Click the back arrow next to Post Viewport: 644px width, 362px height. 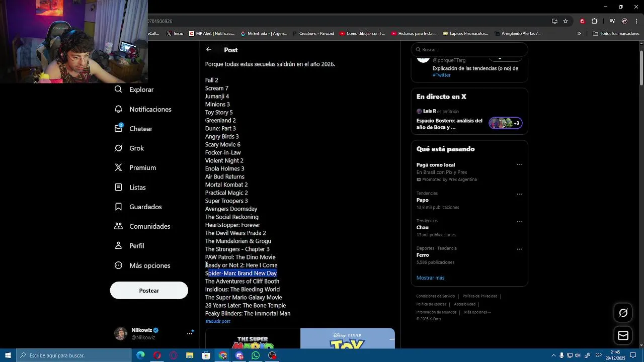click(x=209, y=49)
